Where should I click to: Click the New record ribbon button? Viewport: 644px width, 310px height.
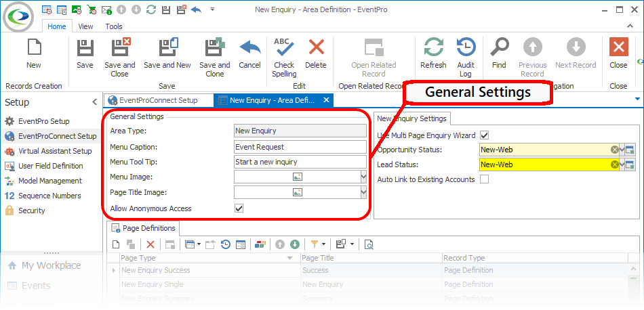pos(34,53)
